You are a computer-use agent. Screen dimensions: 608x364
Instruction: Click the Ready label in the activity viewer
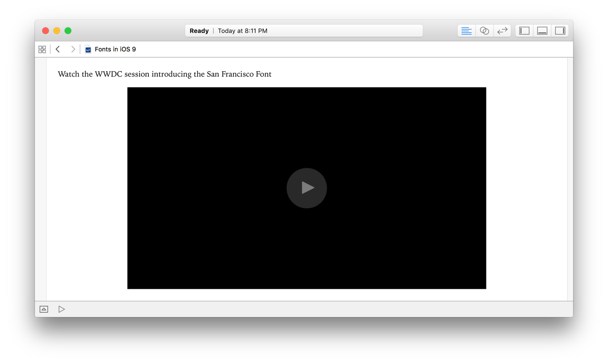click(x=198, y=30)
